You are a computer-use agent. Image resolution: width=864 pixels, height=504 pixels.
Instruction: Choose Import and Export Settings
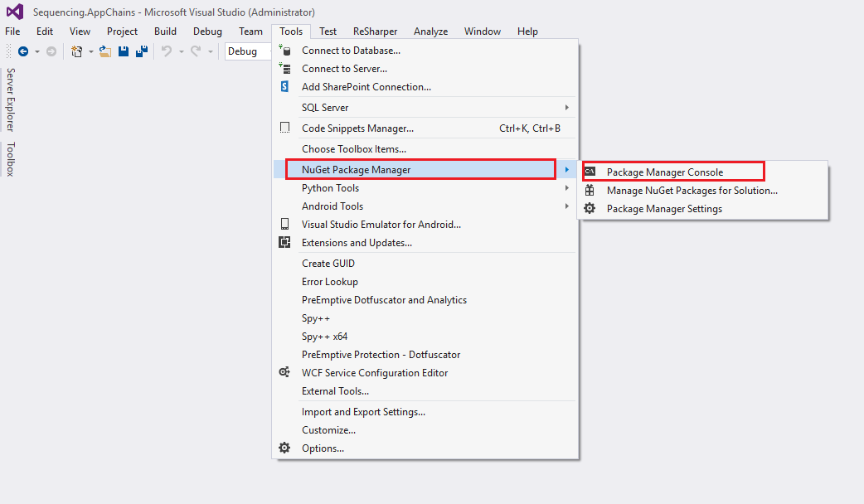click(x=425, y=412)
